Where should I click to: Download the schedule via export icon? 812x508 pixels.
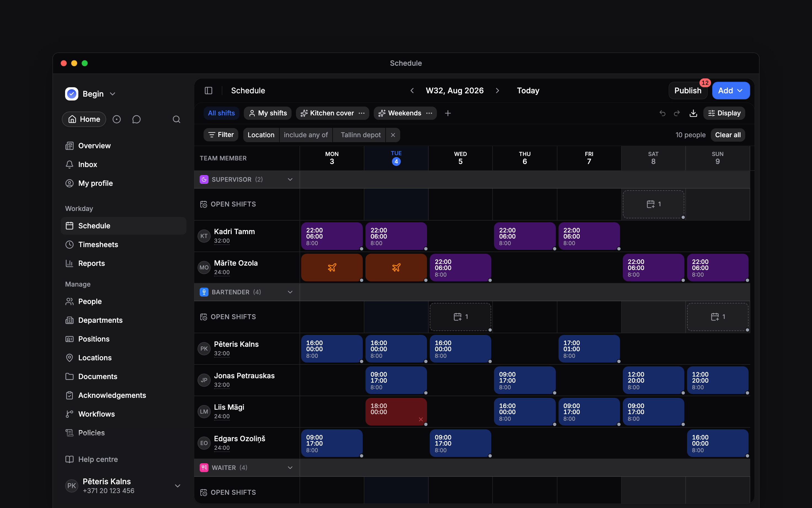tap(693, 113)
